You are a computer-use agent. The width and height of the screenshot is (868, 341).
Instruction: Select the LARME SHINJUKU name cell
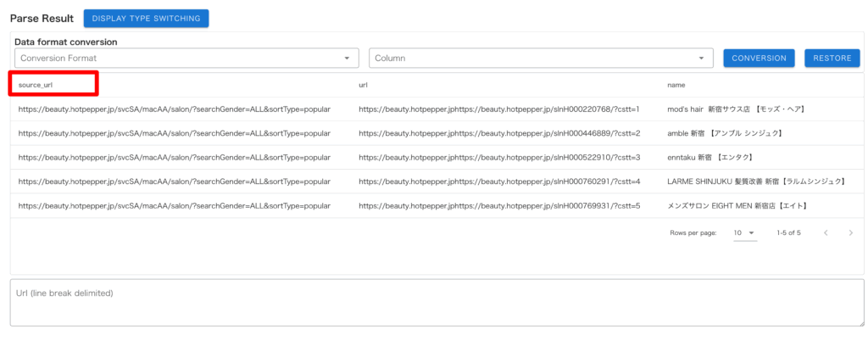tap(756, 182)
